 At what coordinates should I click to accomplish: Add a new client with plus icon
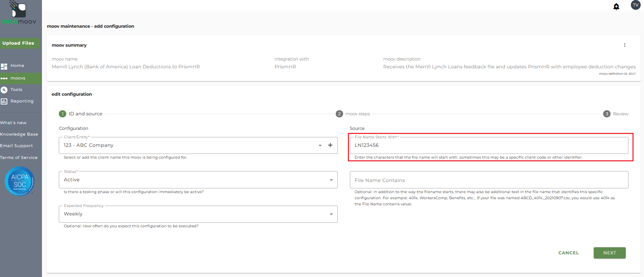click(x=330, y=145)
